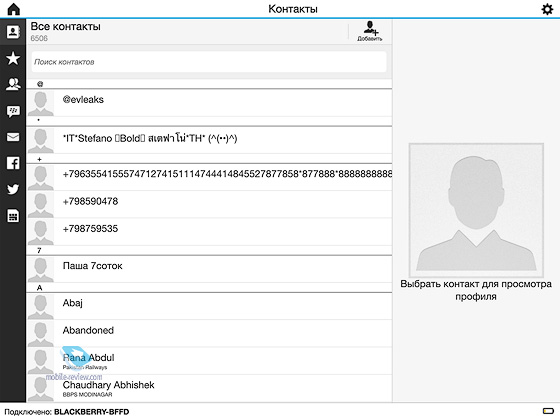Select the +798590478 contact

coord(209,204)
